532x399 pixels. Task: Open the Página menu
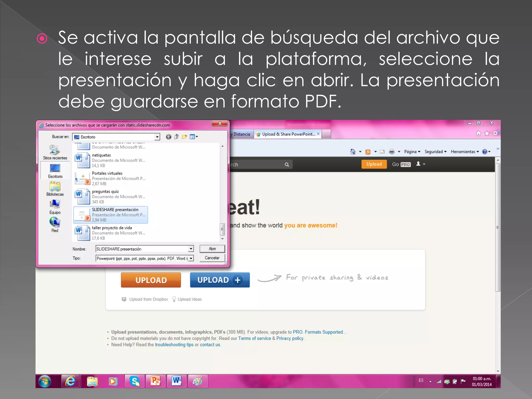tap(412, 152)
